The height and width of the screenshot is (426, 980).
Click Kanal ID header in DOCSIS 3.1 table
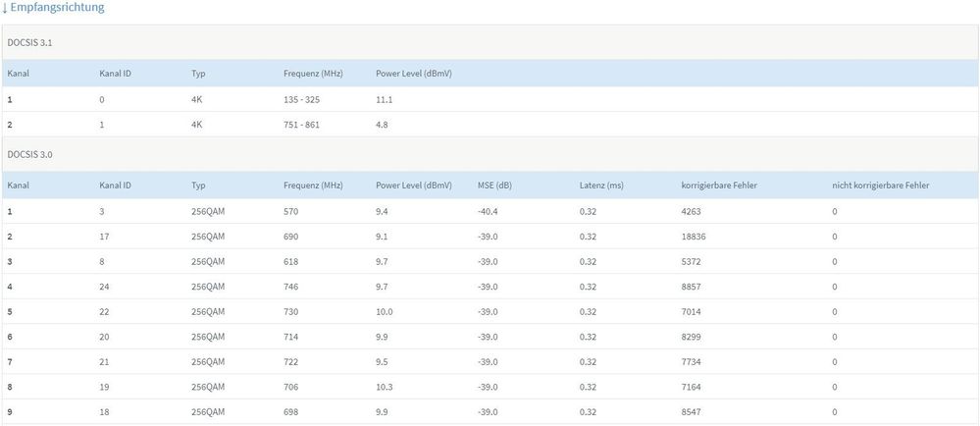point(115,74)
